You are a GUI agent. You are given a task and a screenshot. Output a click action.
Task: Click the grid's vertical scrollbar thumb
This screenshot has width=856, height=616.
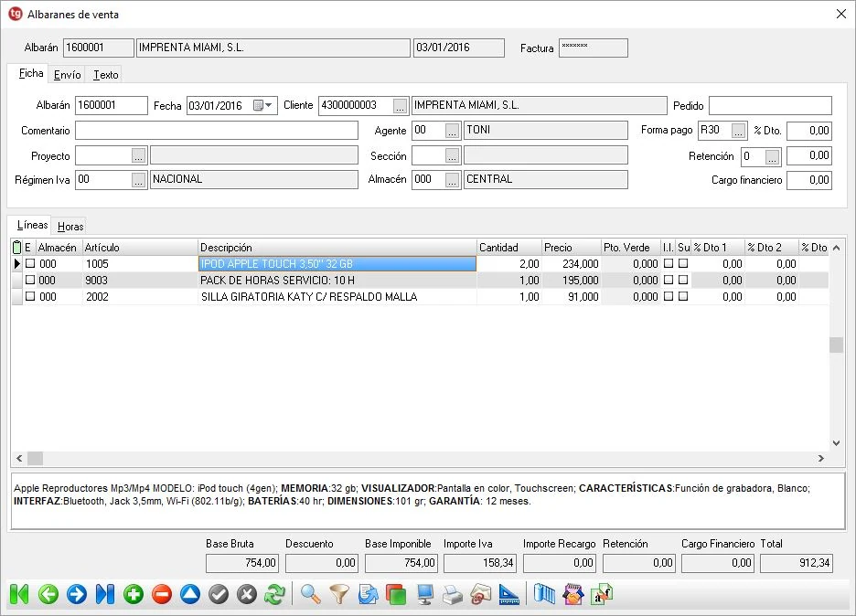pos(836,345)
